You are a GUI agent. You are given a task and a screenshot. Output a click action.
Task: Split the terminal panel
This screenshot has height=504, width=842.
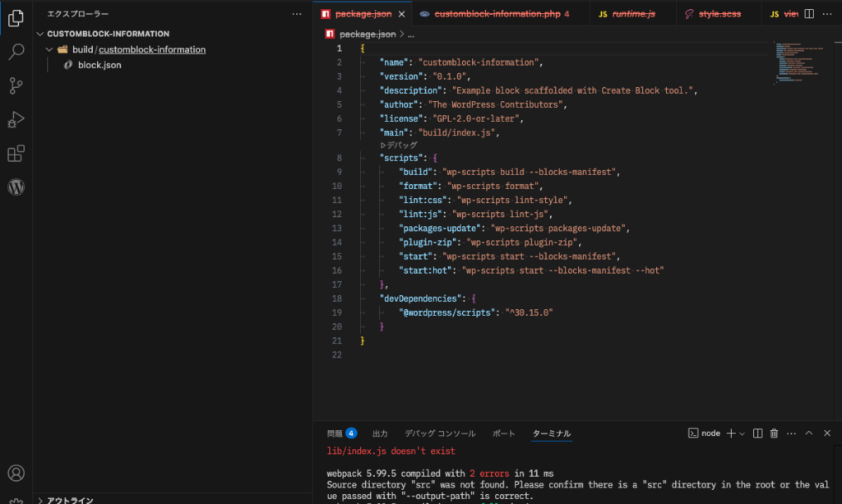click(x=757, y=433)
